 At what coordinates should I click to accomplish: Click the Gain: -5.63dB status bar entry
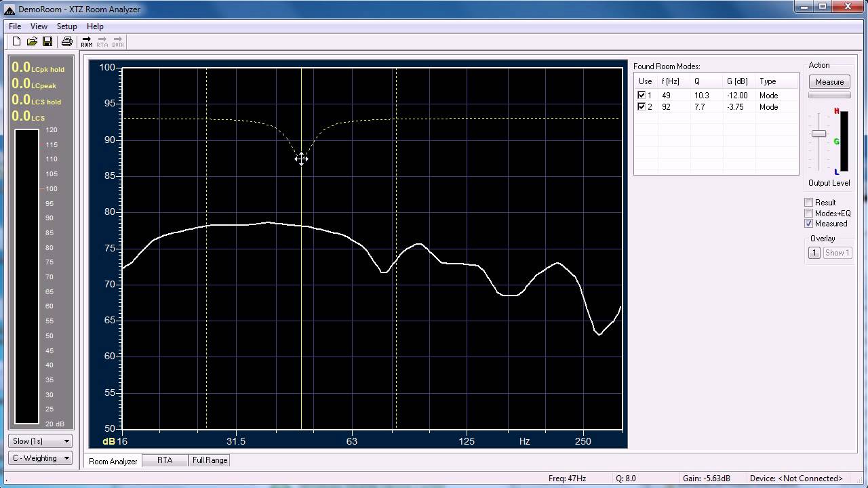pyautogui.click(x=707, y=479)
